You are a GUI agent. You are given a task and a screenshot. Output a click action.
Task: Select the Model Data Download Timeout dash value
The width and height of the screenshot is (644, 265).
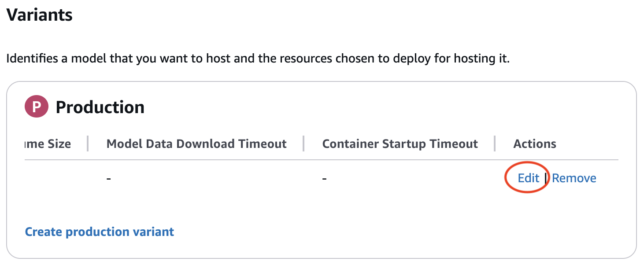[x=109, y=179]
